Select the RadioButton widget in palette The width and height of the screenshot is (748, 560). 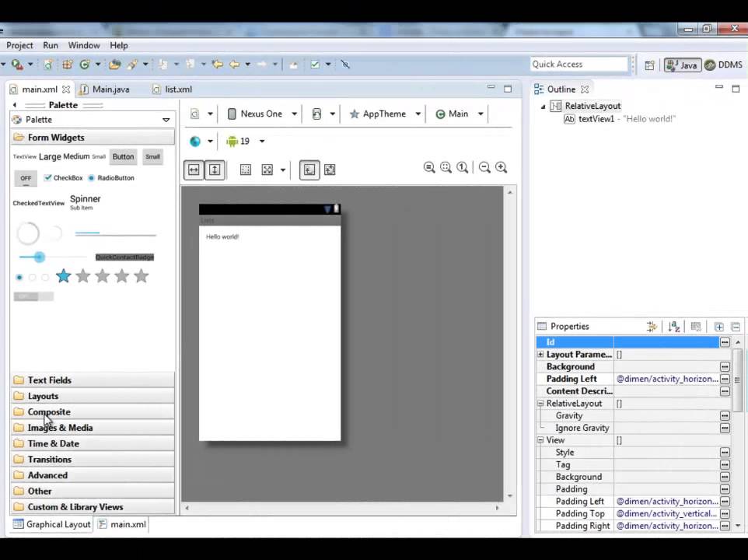pos(111,178)
